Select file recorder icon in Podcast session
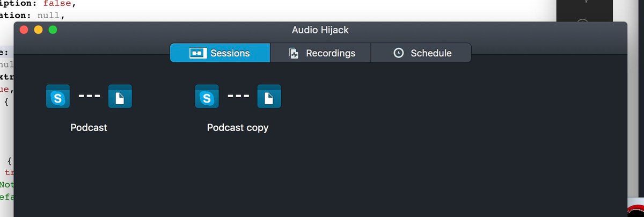The width and height of the screenshot is (644, 217). click(120, 97)
